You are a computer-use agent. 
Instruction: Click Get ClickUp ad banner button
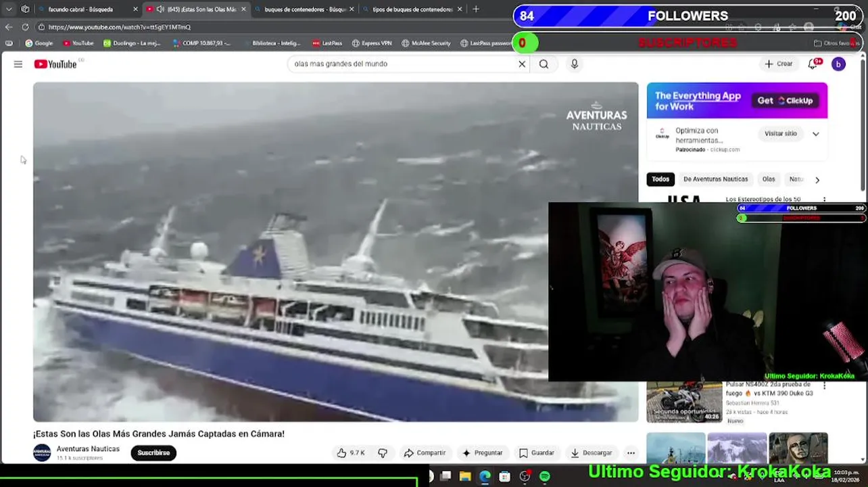pyautogui.click(x=785, y=101)
